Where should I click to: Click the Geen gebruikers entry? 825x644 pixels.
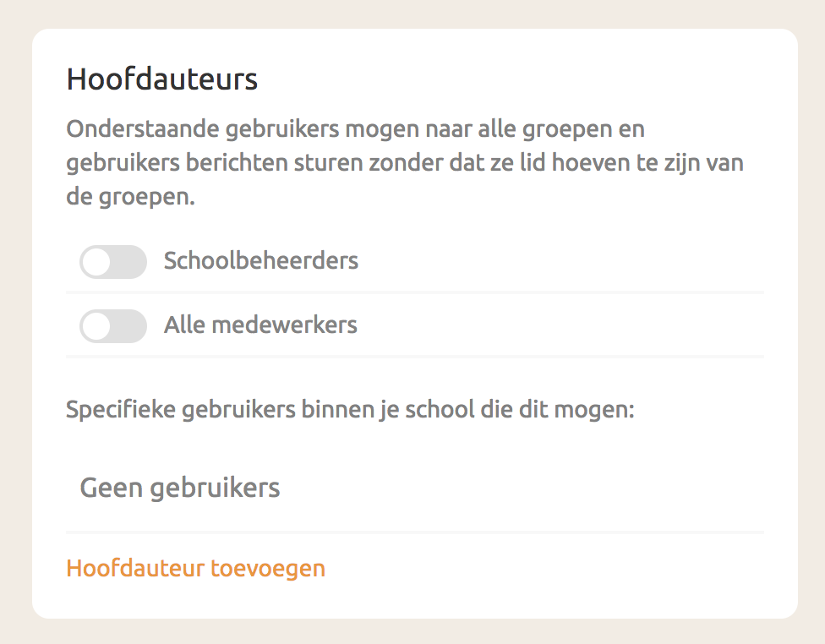tap(179, 488)
